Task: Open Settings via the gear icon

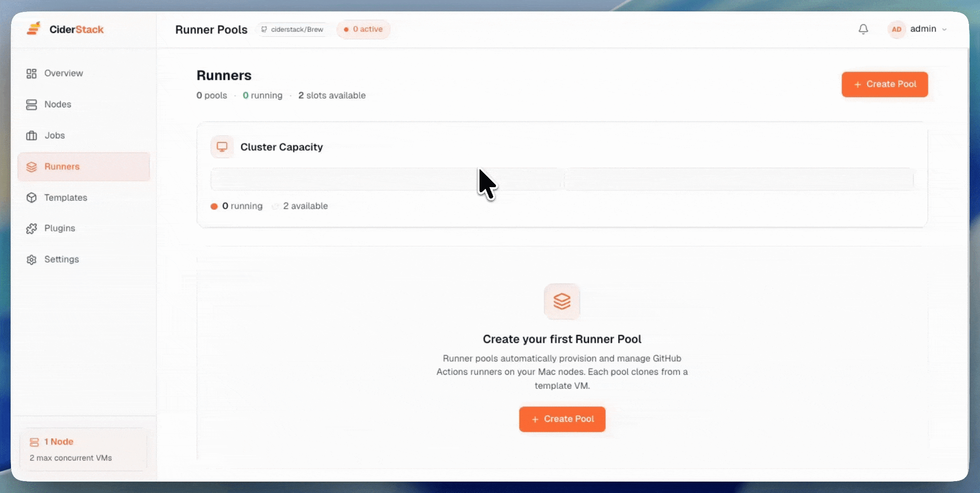Action: click(31, 259)
